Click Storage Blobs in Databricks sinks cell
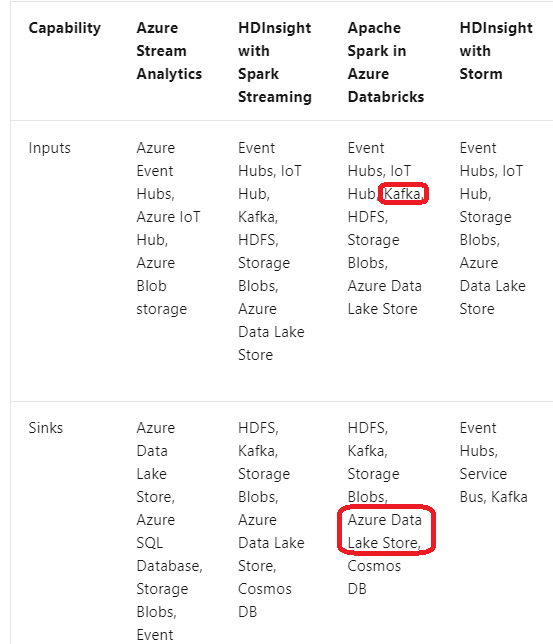Viewport: 553px width, 644px height. (373, 485)
